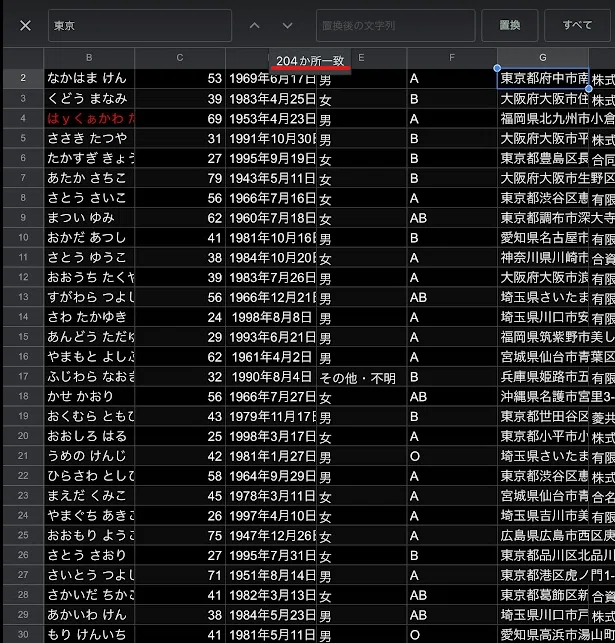Viewport: 615px width, 643px height.
Task: Click selected address cell 東京都府中市
Action: coord(543,78)
